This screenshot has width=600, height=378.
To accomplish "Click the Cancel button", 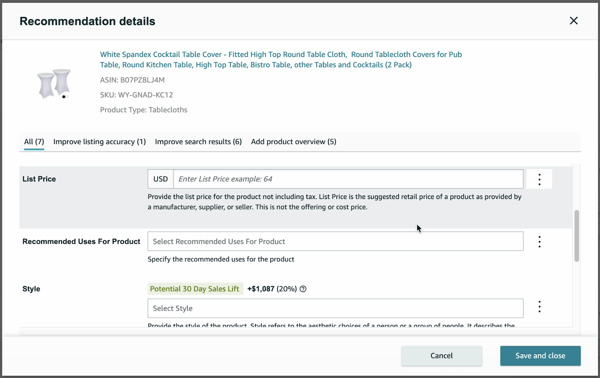I will [x=442, y=356].
